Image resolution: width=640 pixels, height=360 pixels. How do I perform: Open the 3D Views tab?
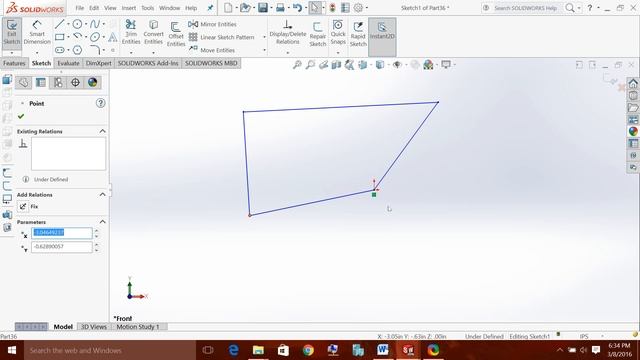pos(93,327)
